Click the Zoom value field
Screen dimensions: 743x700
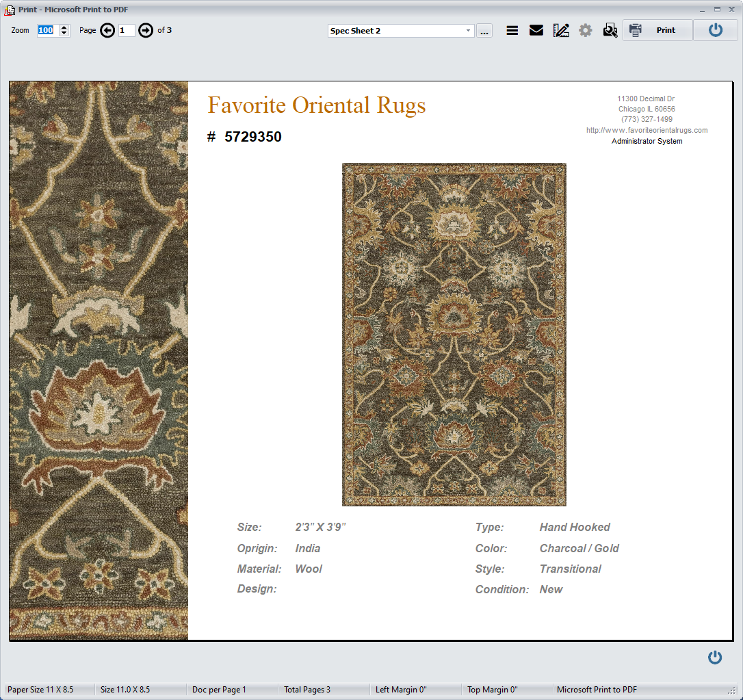pos(48,30)
